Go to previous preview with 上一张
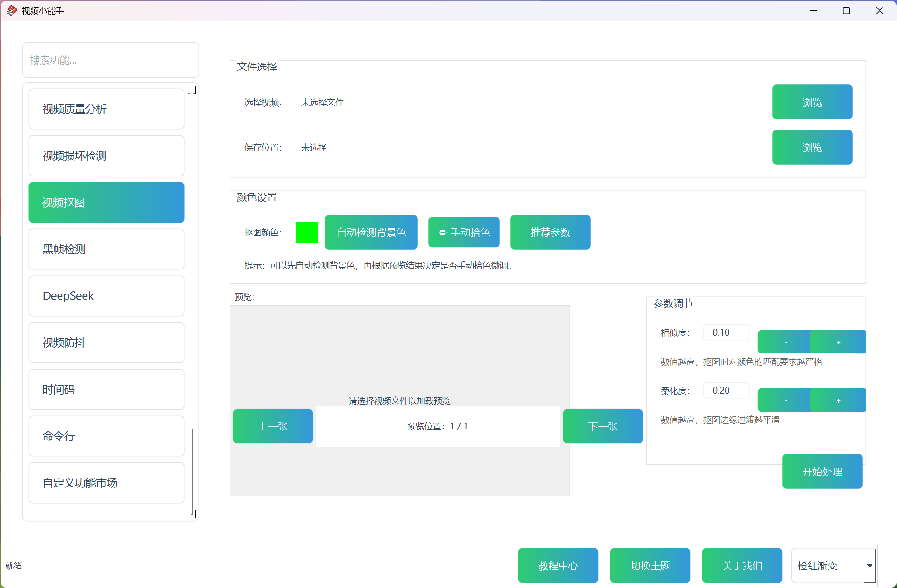 coord(273,426)
